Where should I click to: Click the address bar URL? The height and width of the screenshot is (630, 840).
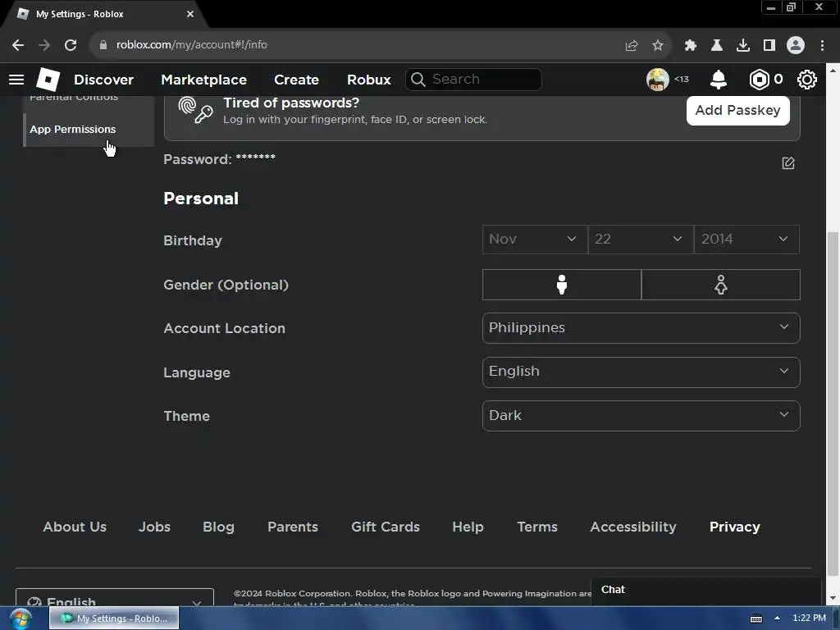click(191, 44)
